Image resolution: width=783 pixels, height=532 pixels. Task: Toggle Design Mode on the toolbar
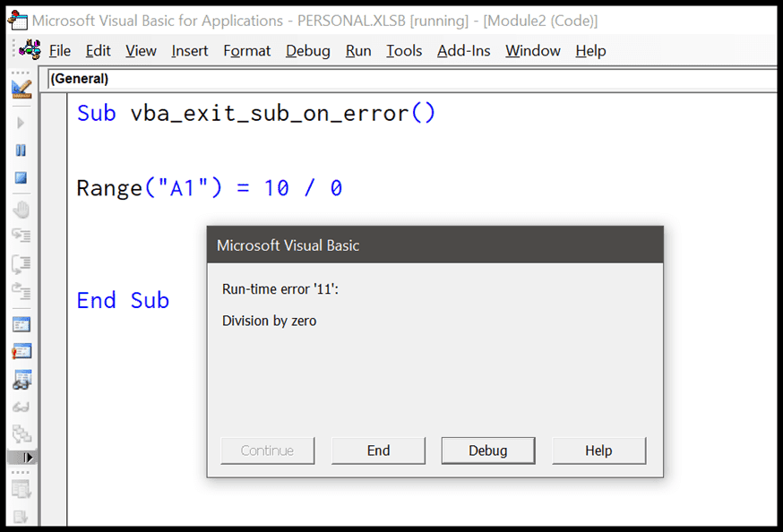(x=20, y=88)
